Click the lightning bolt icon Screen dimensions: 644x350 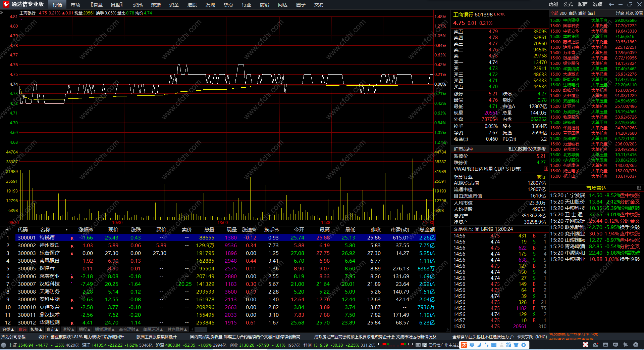click(x=636, y=345)
